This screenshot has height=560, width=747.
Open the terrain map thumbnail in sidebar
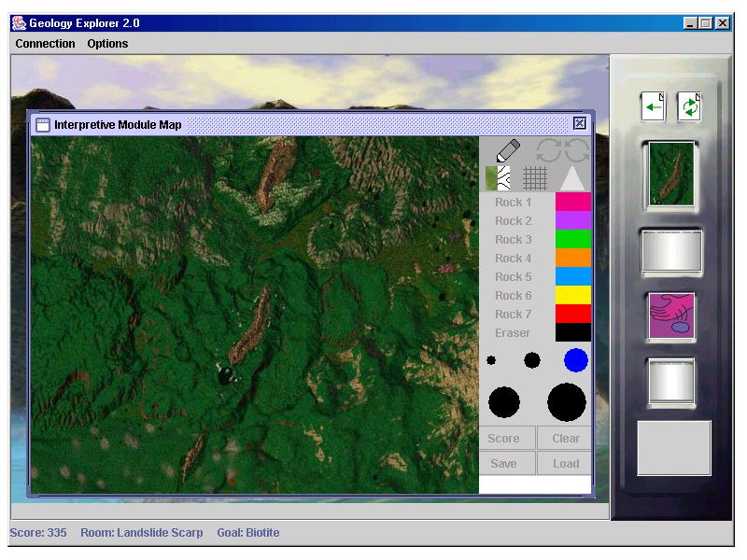(x=671, y=175)
